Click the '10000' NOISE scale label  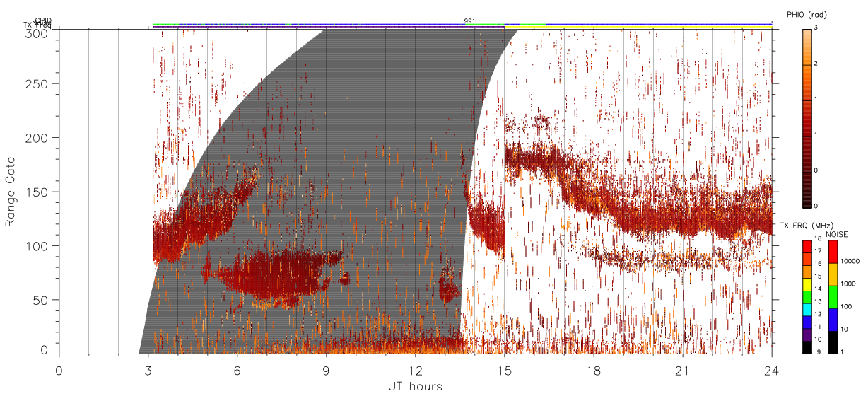click(x=850, y=261)
